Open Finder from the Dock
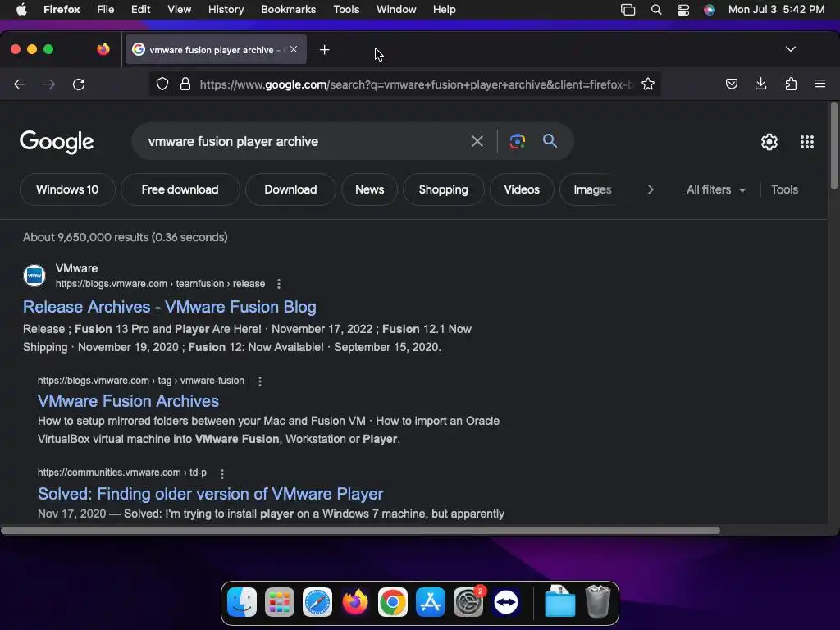Viewport: 840px width, 630px height. [x=242, y=602]
